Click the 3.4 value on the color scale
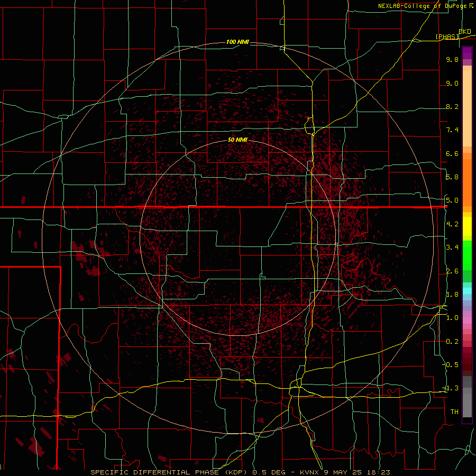Viewport: 476px width, 476px height. 452,248
